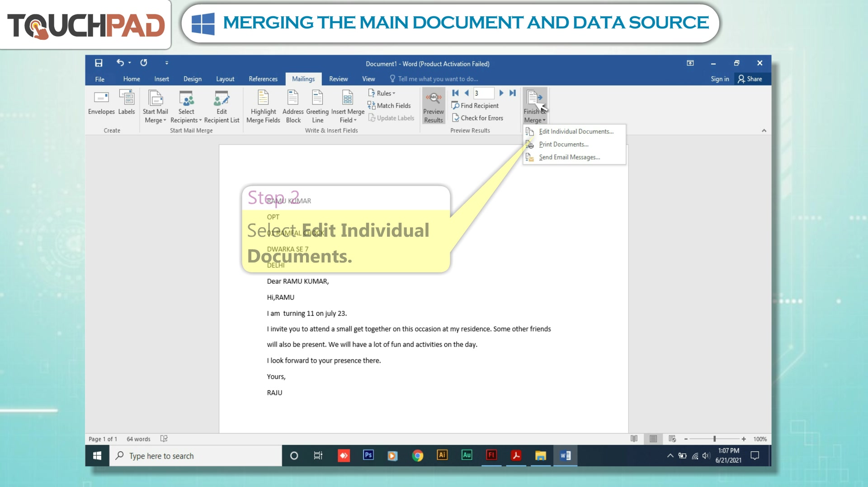The image size is (868, 487).
Task: Open the Rules dropdown
Action: [382, 93]
